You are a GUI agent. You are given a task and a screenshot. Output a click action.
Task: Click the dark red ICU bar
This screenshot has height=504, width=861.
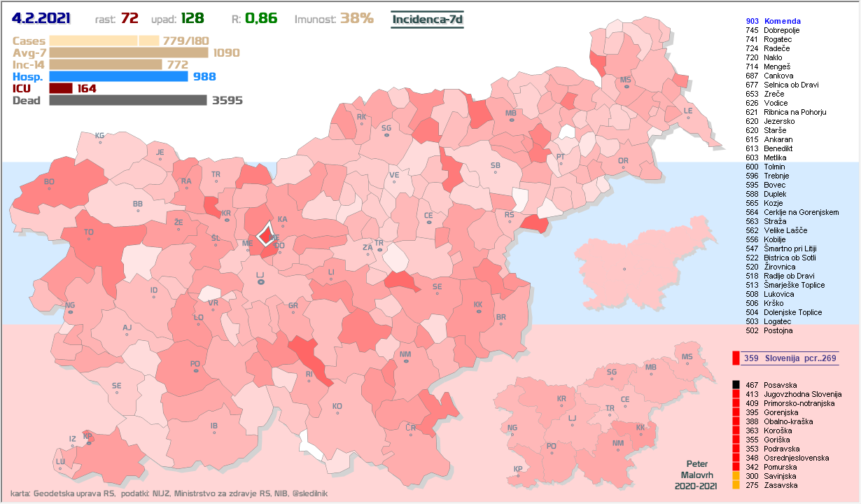coord(61,88)
